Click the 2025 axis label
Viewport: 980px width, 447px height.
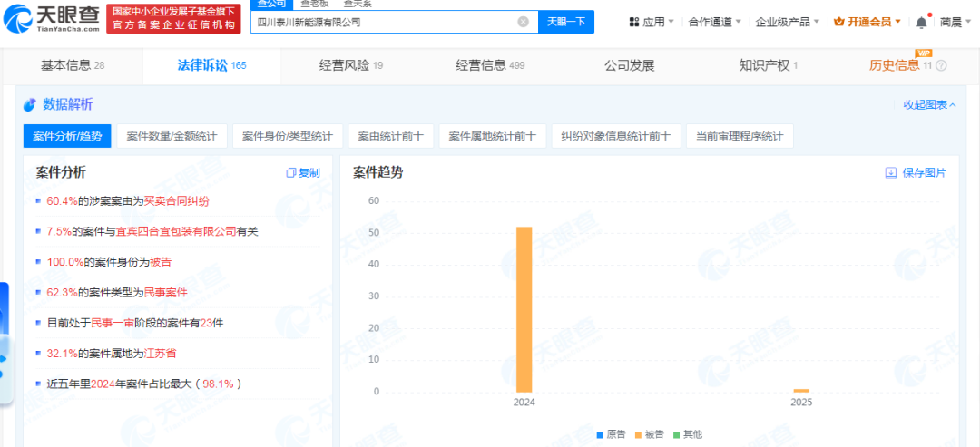801,403
